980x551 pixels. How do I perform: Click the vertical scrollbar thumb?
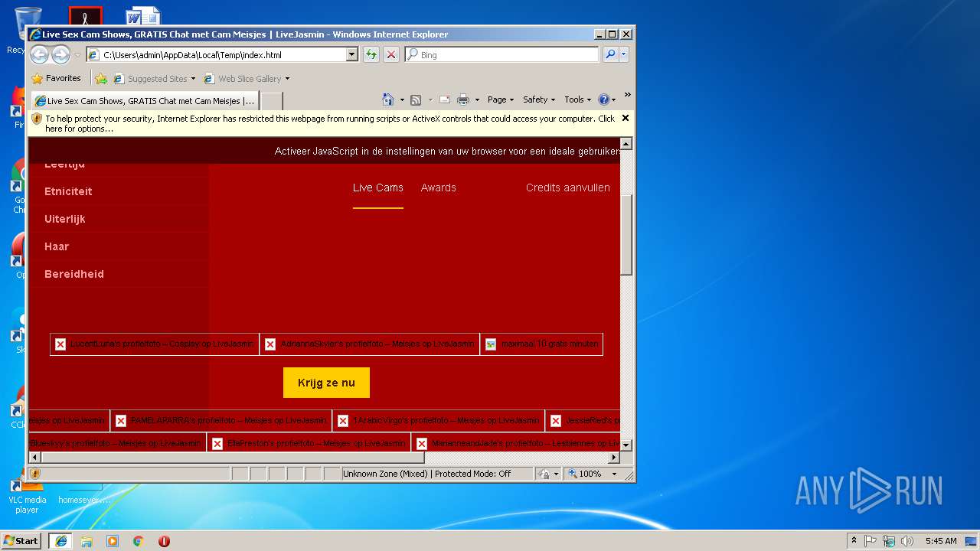(x=626, y=234)
